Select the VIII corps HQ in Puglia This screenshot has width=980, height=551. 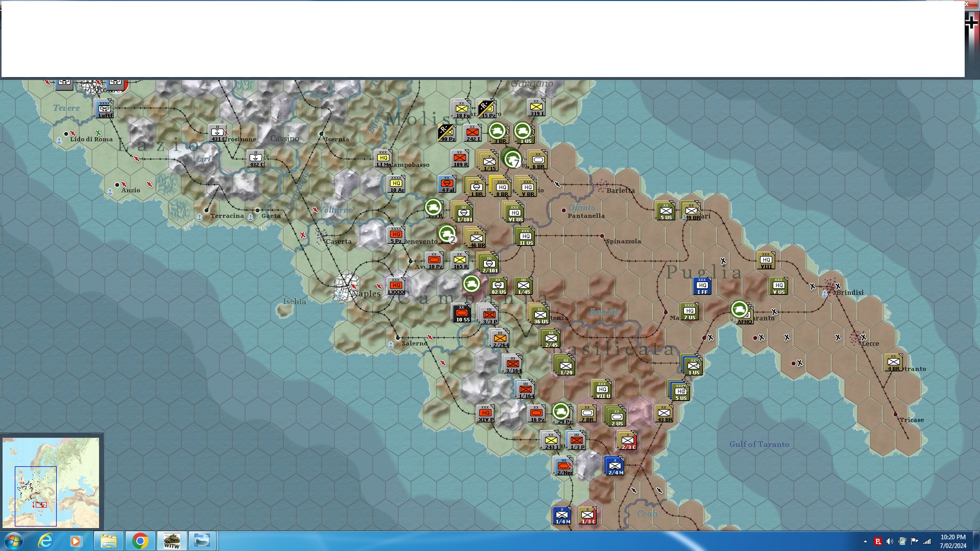[766, 261]
